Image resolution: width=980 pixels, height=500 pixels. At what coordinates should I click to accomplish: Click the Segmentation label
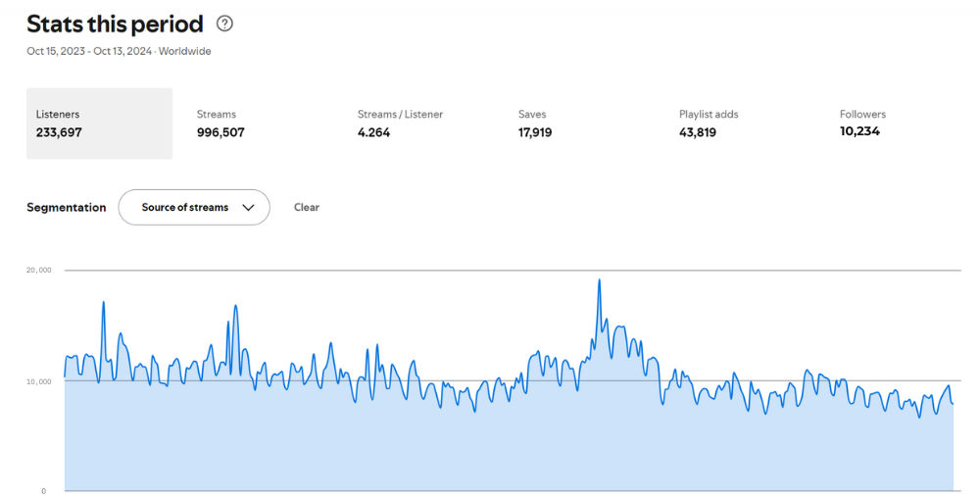(67, 208)
